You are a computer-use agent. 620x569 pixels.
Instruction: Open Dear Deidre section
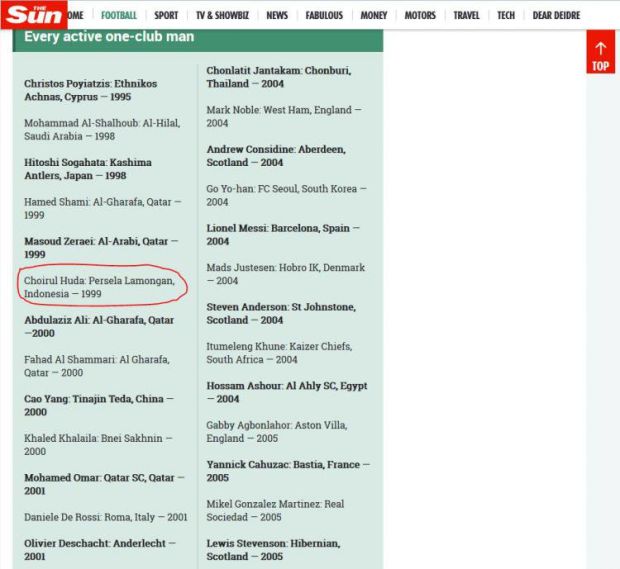(556, 15)
